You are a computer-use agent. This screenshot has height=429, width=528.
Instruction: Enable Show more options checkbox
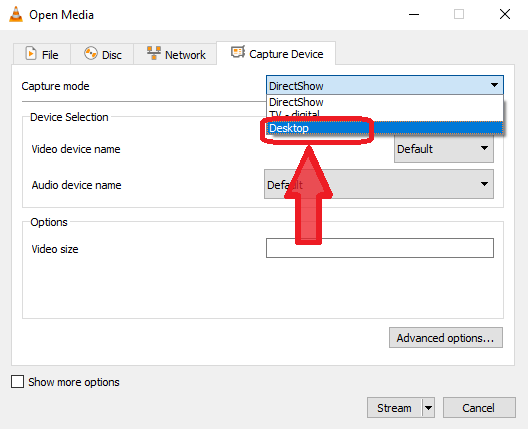click(18, 382)
